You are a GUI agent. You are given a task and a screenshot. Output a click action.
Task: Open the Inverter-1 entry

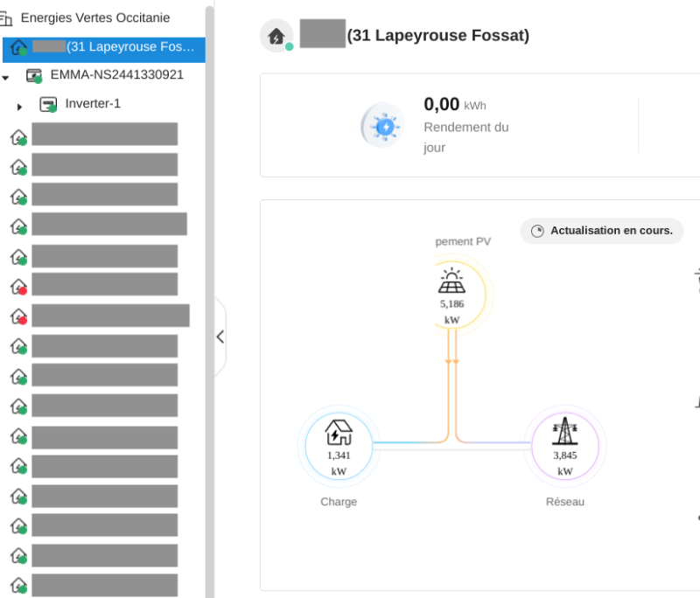pyautogui.click(x=93, y=104)
